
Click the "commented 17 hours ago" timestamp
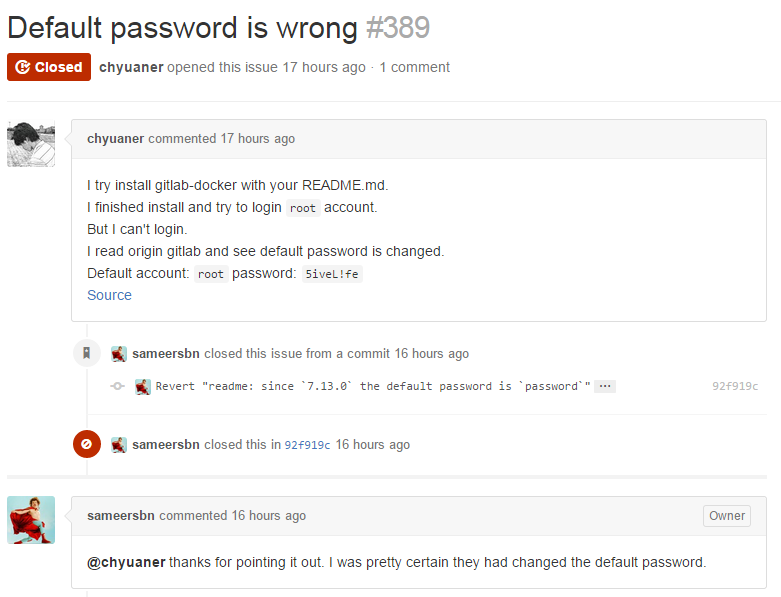pos(257,139)
